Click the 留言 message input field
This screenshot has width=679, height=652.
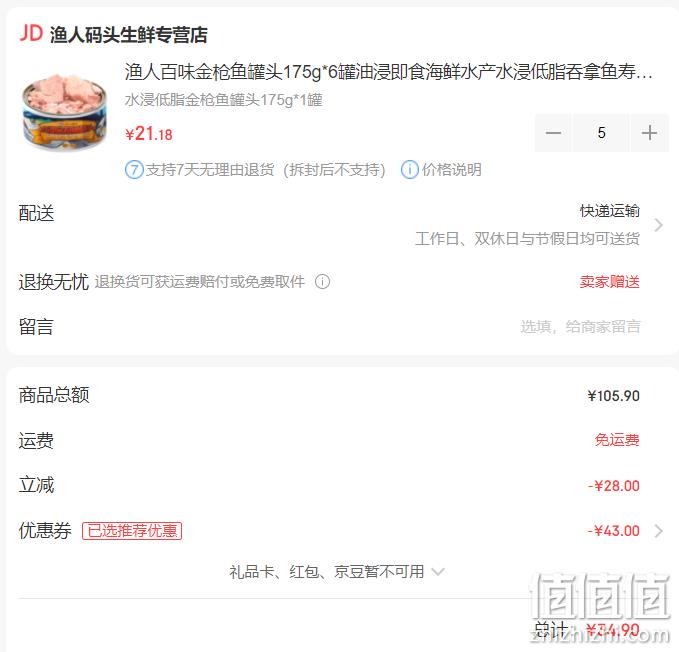tap(580, 326)
